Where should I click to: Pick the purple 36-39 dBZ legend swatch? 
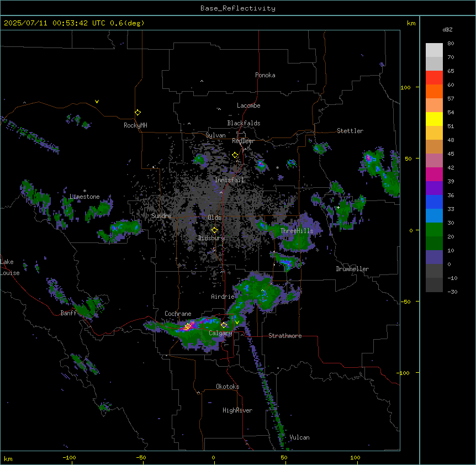[x=434, y=188]
